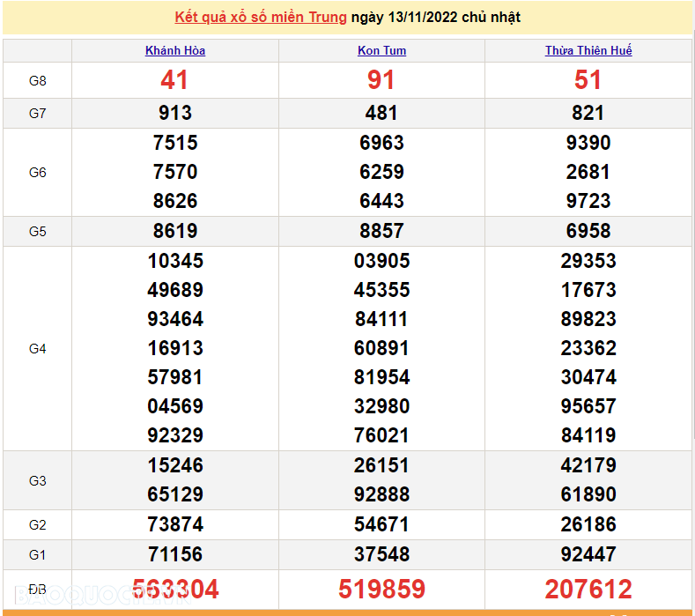
Task: Select the G4 prize row label
Action: [37, 348]
